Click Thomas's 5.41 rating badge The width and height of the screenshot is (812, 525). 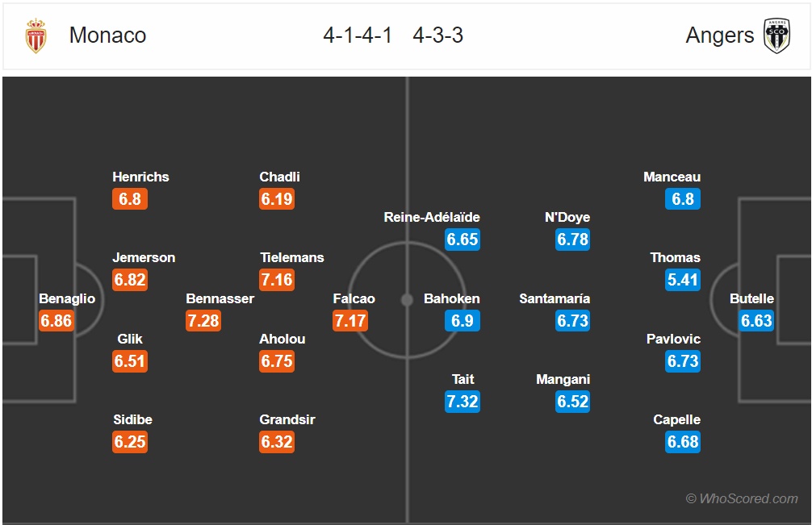coord(683,280)
